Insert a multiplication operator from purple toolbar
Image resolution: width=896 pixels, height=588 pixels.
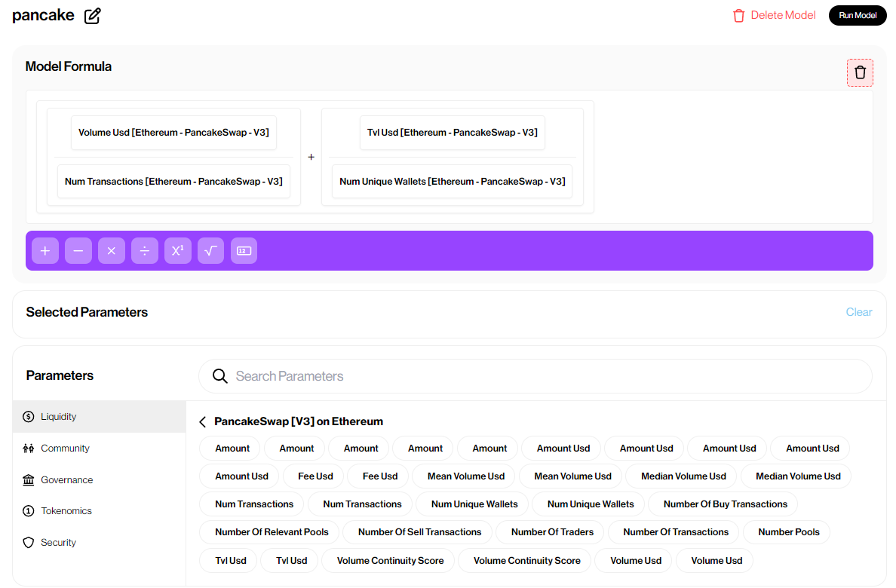(112, 251)
